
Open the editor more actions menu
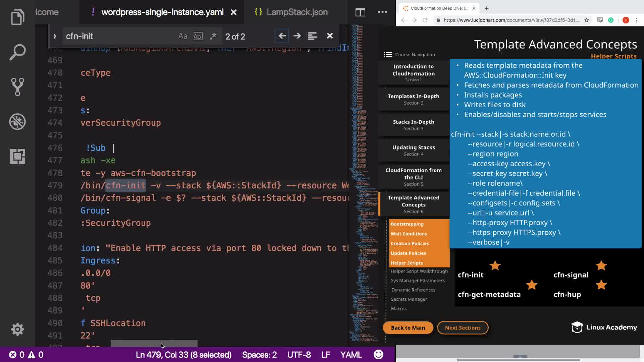pos(382,12)
